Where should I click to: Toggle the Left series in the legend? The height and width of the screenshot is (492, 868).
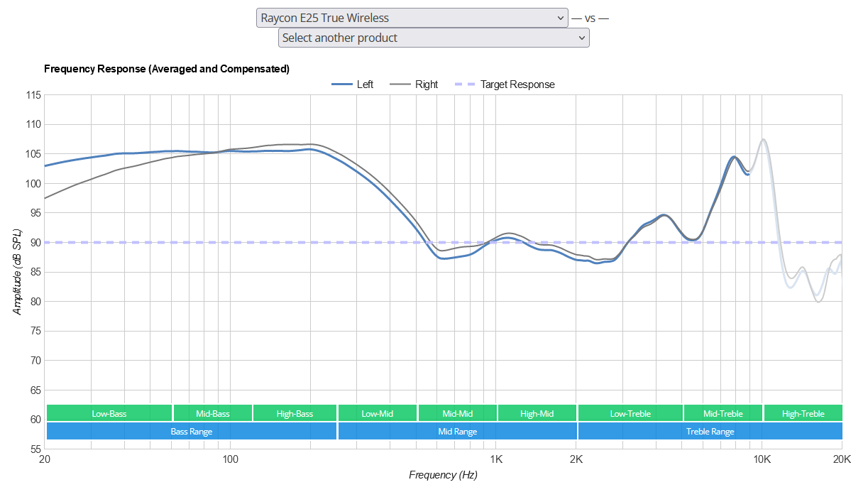(353, 84)
